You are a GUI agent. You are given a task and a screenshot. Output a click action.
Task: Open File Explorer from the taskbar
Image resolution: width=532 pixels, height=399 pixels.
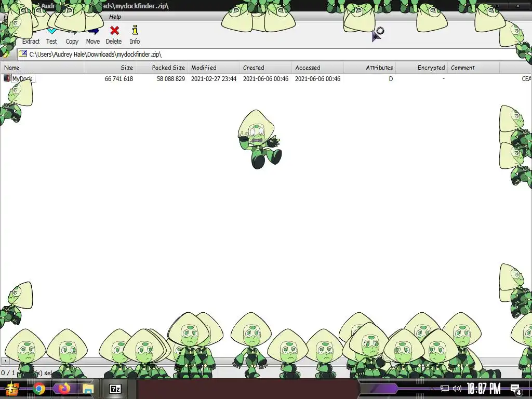click(x=88, y=389)
